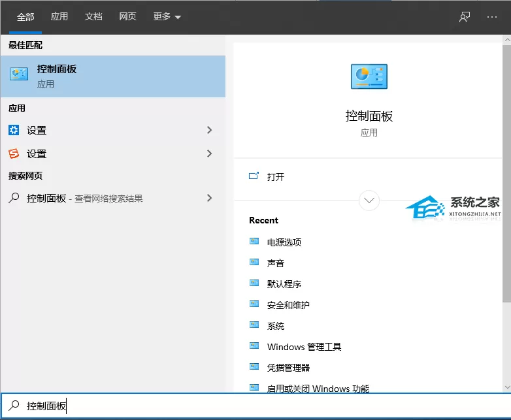Expand the Sogou 设置 result arrow

(210, 153)
